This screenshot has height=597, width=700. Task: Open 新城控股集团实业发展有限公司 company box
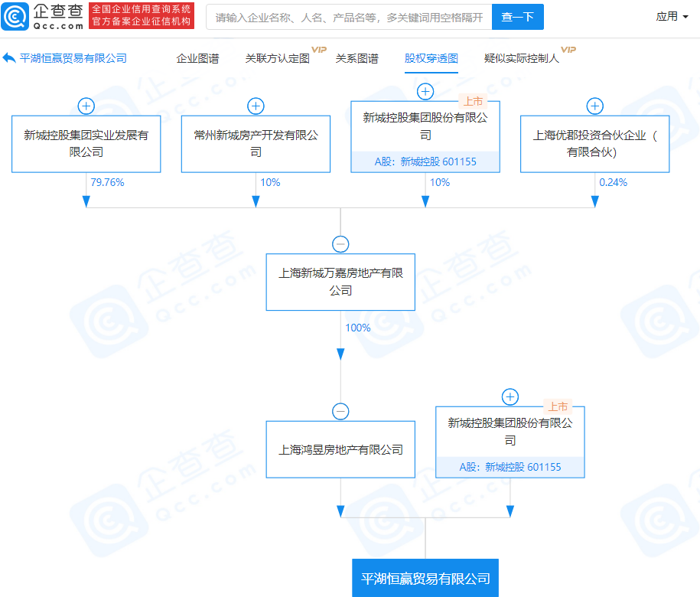click(x=86, y=144)
